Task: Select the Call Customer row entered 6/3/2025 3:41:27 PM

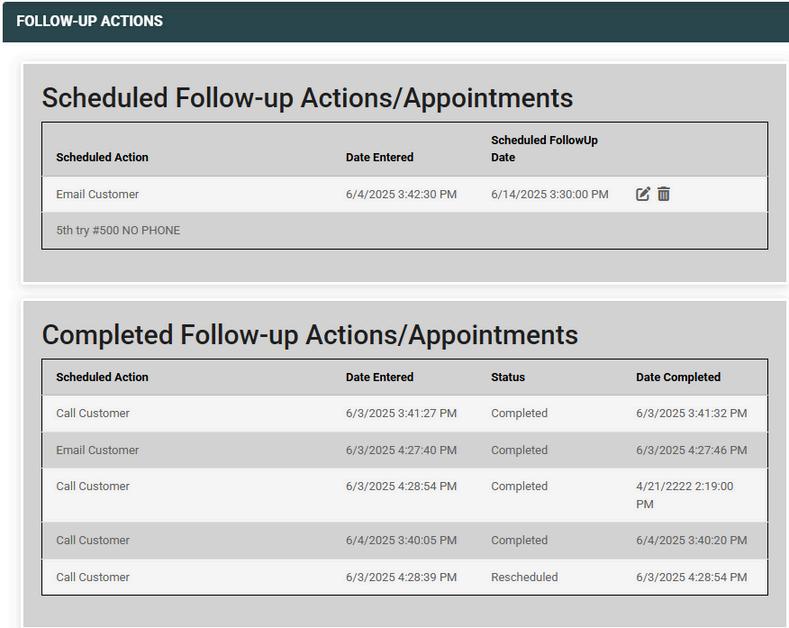Action: coord(93,413)
